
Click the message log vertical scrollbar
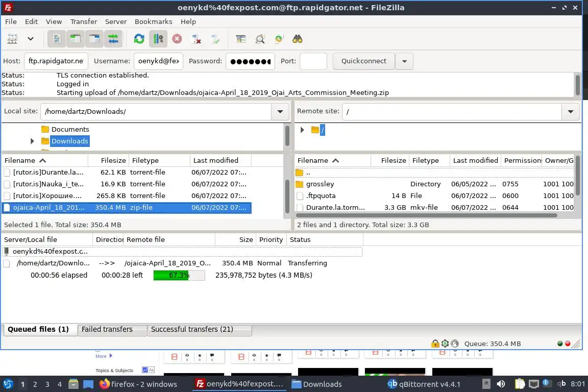577,85
